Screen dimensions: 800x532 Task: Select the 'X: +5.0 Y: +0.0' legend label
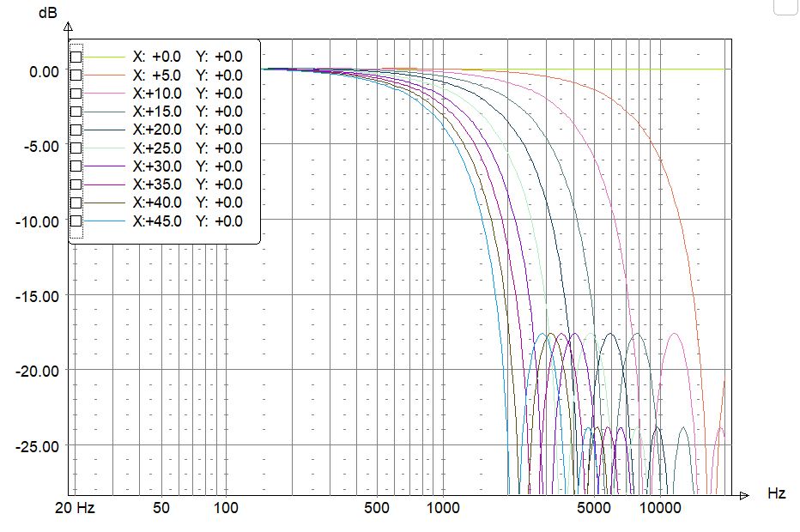(187, 76)
